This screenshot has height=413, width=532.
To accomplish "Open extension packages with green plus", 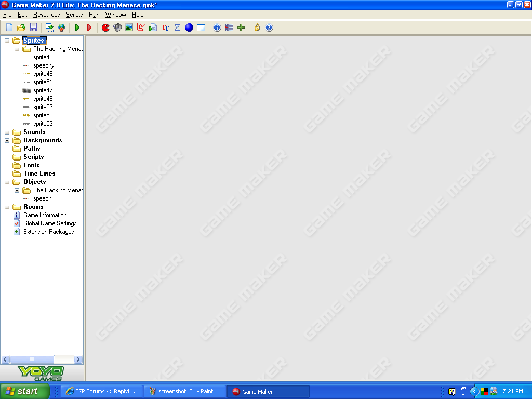I will point(241,28).
